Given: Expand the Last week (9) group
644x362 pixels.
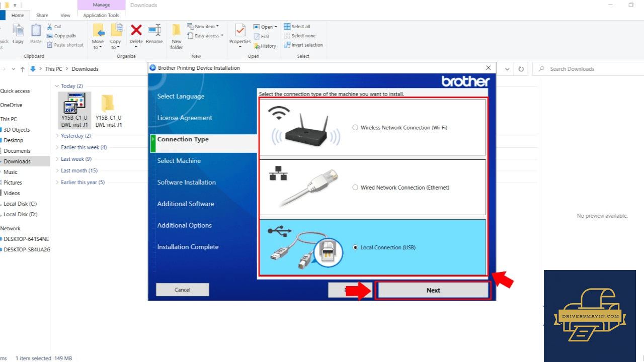Looking at the screenshot, I should click(57, 159).
